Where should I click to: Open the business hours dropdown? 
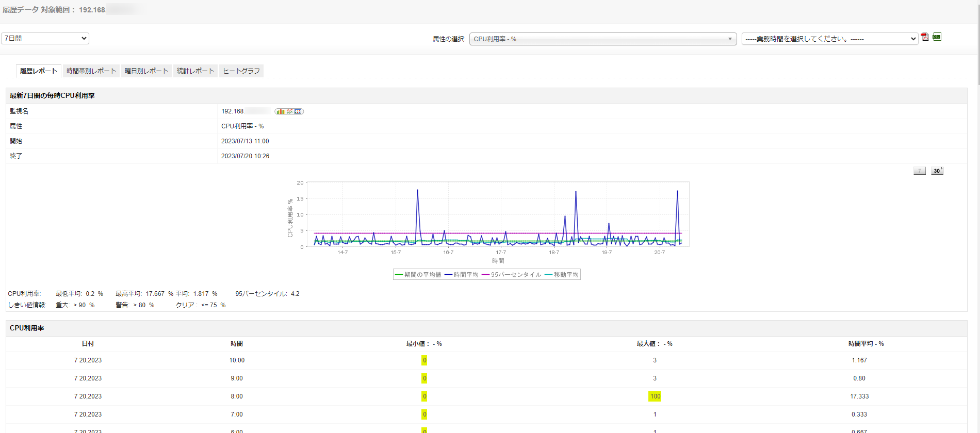[829, 39]
